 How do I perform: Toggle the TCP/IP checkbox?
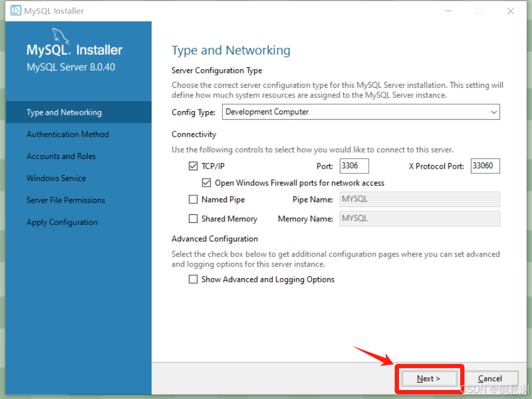[x=193, y=166]
